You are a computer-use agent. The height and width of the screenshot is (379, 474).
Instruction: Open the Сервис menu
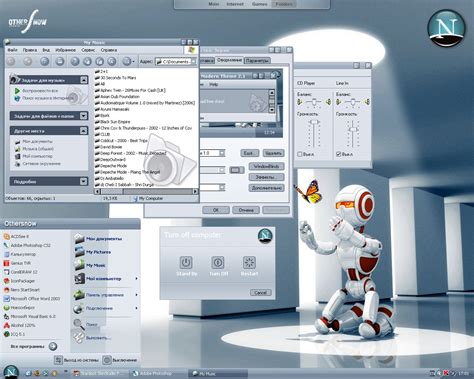pos(88,50)
